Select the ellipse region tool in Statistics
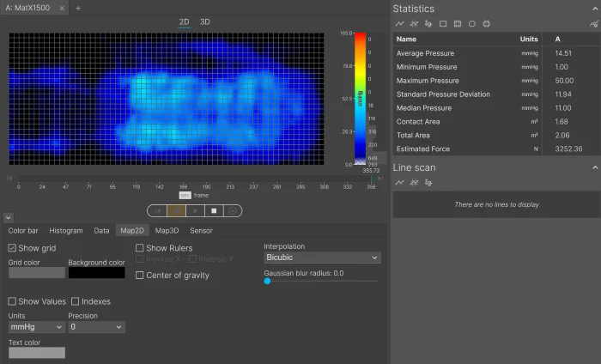 coord(472,24)
